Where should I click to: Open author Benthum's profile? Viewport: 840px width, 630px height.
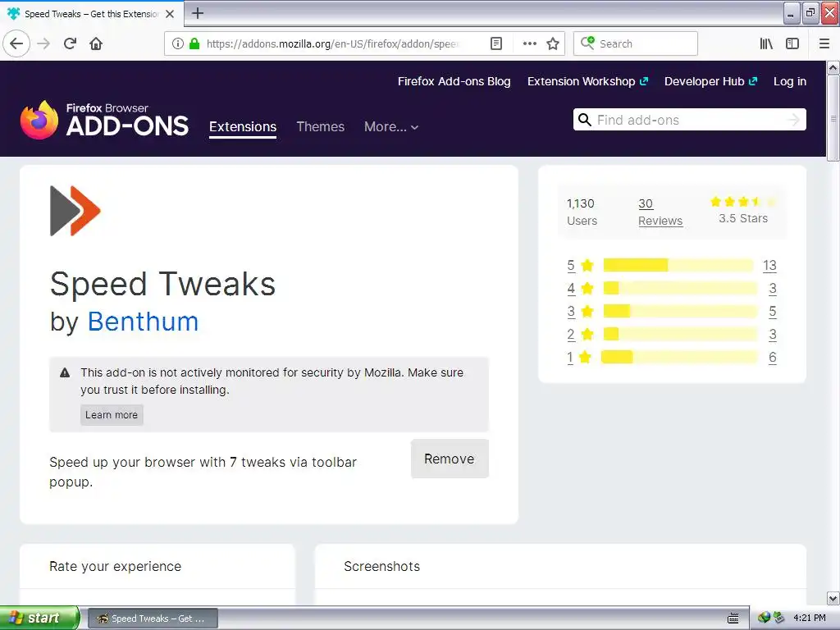tap(143, 322)
